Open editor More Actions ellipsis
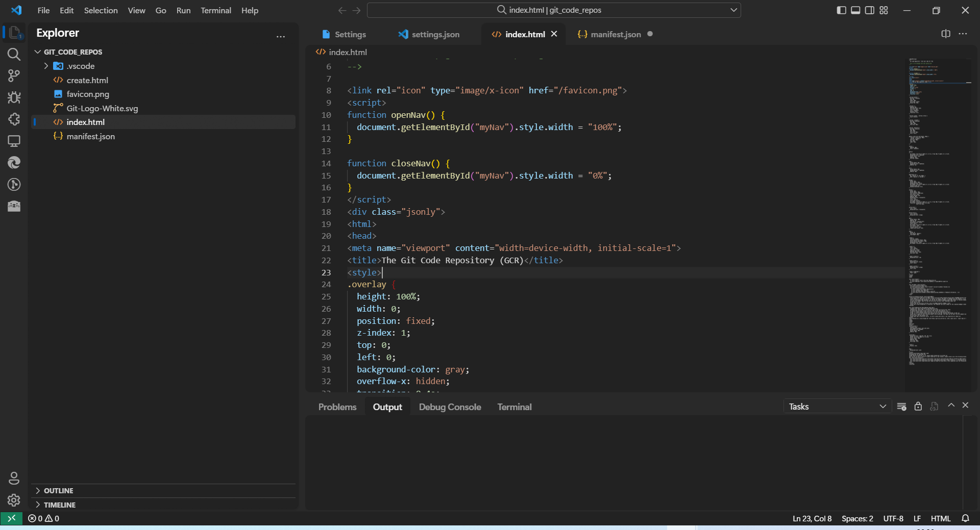Screen dimensions: 980x530 963,34
